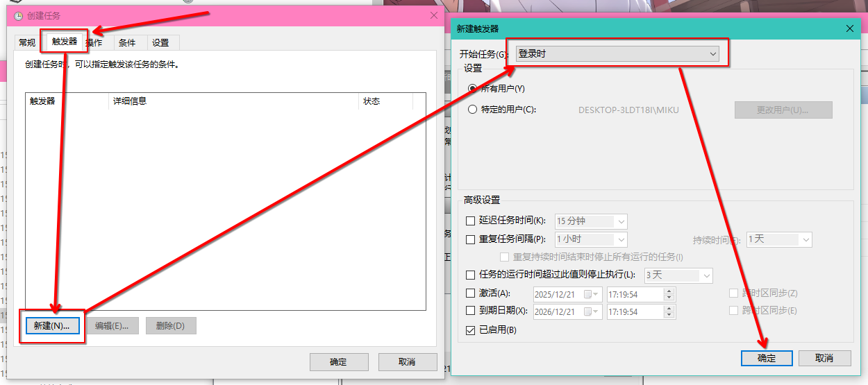Click the 到期日期 time spinner arrows

(669, 312)
